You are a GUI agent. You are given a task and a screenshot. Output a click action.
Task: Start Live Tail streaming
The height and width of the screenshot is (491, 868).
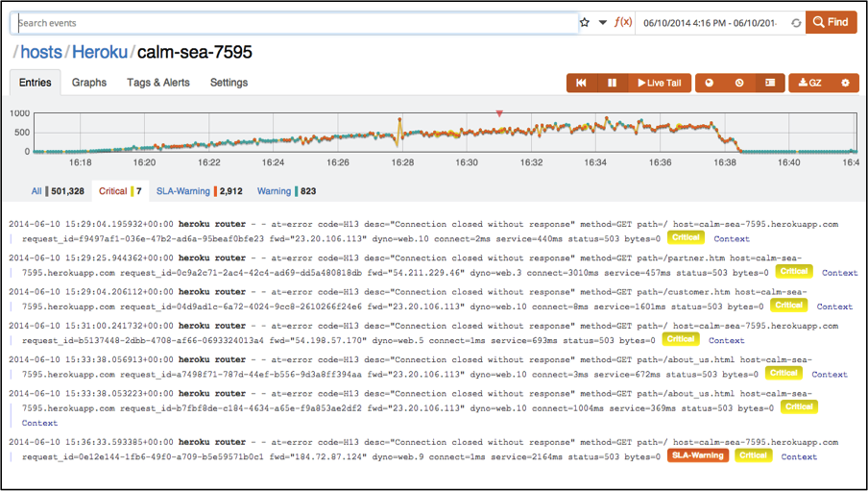tap(660, 83)
